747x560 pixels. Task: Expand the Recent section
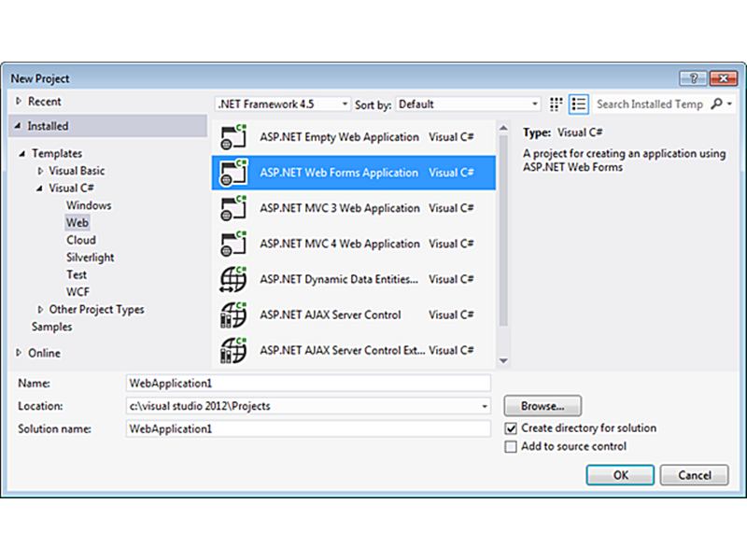pos(19,101)
